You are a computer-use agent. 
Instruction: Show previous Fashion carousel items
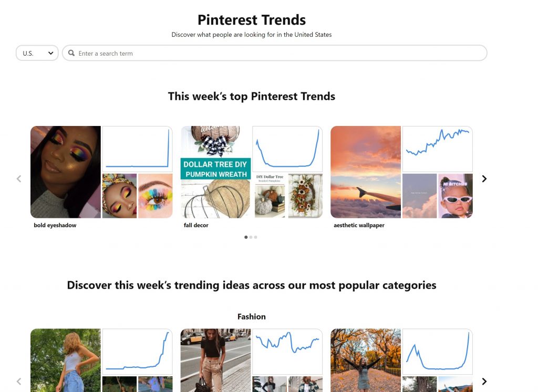point(19,382)
